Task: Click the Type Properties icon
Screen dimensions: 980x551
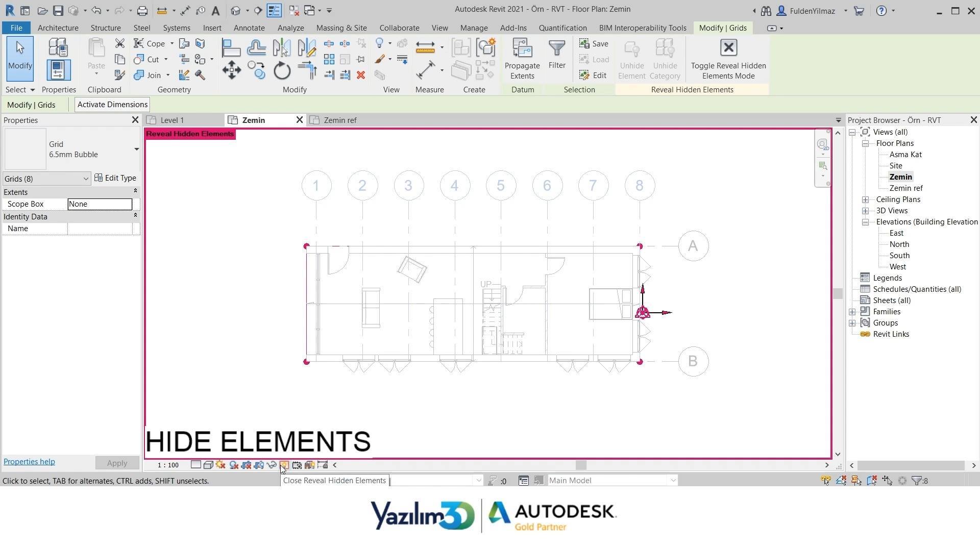Action: (x=58, y=47)
